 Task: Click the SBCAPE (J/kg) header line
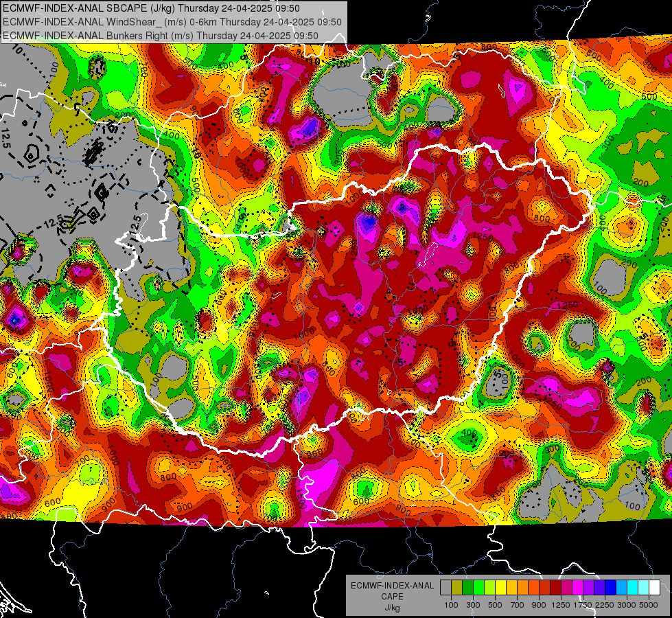151,8
